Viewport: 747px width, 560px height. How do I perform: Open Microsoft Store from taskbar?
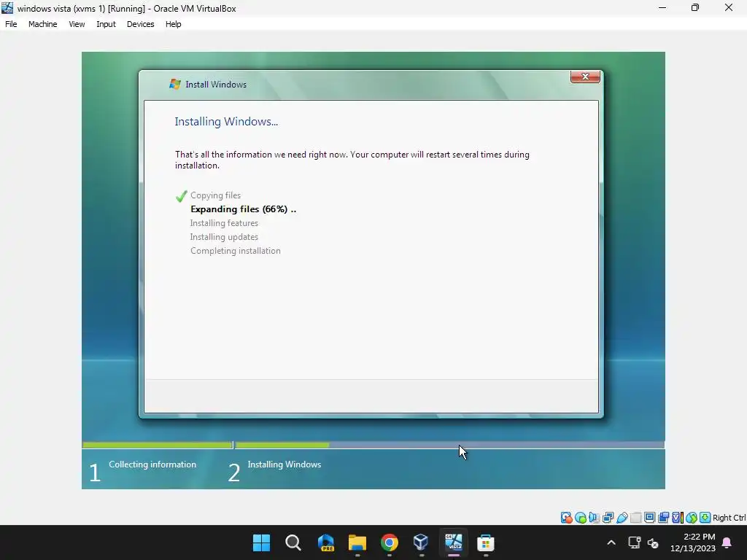click(x=485, y=542)
